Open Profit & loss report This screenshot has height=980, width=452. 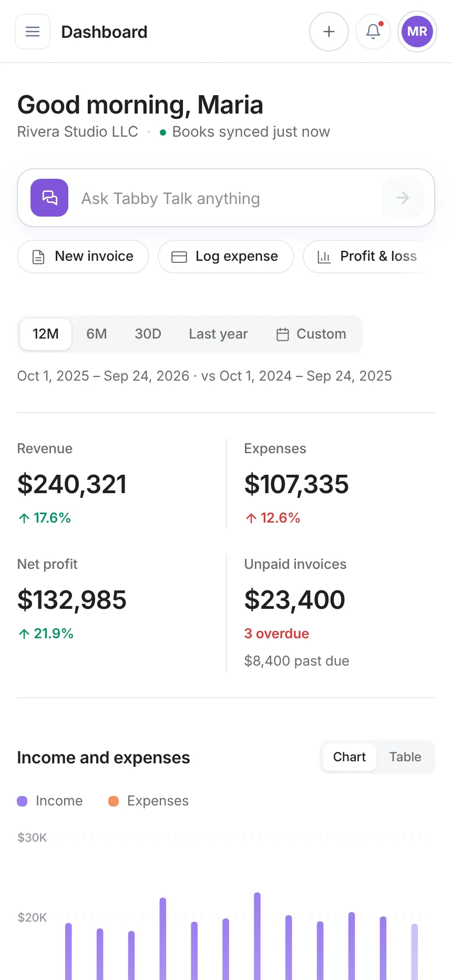(368, 257)
